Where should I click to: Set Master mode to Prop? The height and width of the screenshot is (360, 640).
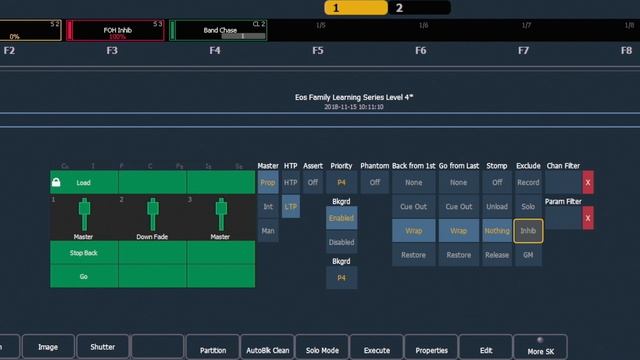268,182
